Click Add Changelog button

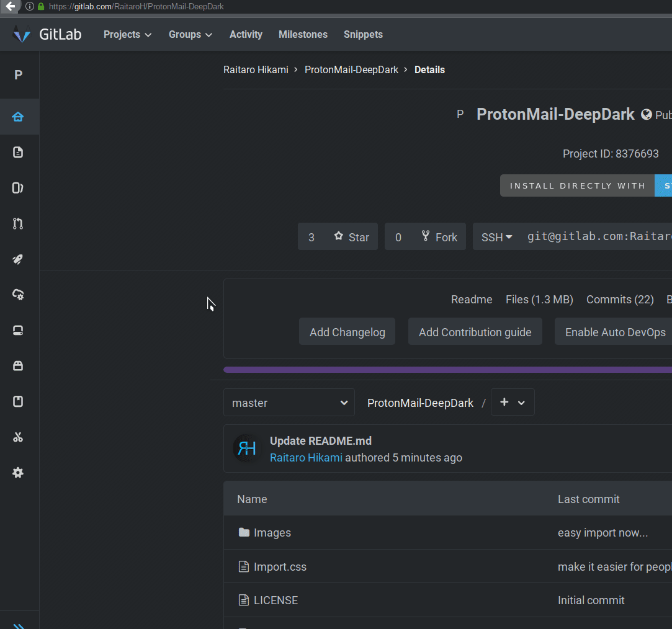(x=347, y=332)
